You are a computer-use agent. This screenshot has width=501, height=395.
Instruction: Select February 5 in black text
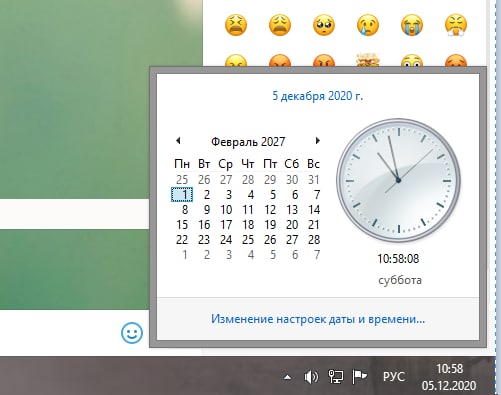(273, 195)
